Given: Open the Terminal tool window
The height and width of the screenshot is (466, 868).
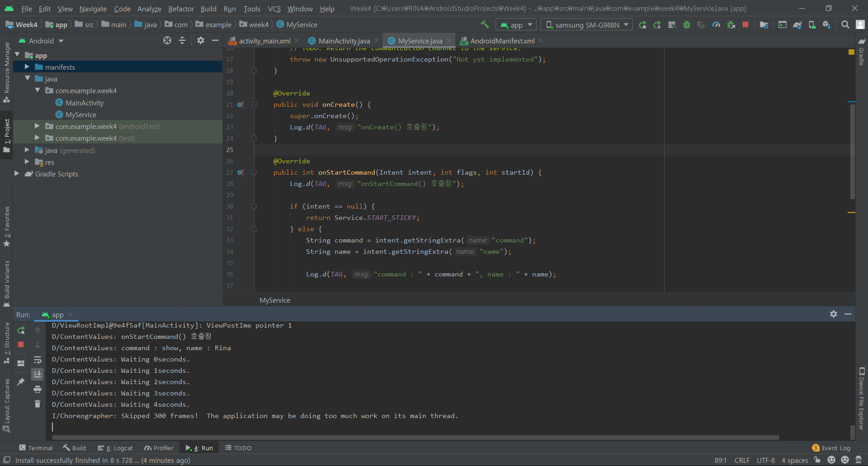Looking at the screenshot, I should point(36,448).
